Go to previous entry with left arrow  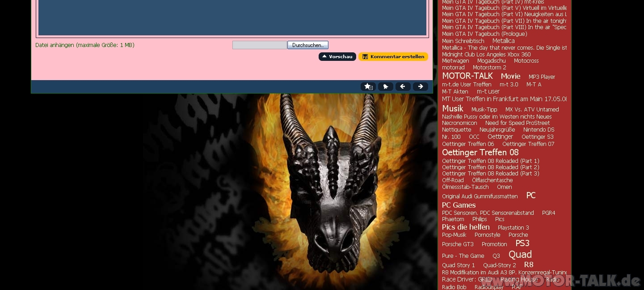pos(403,87)
